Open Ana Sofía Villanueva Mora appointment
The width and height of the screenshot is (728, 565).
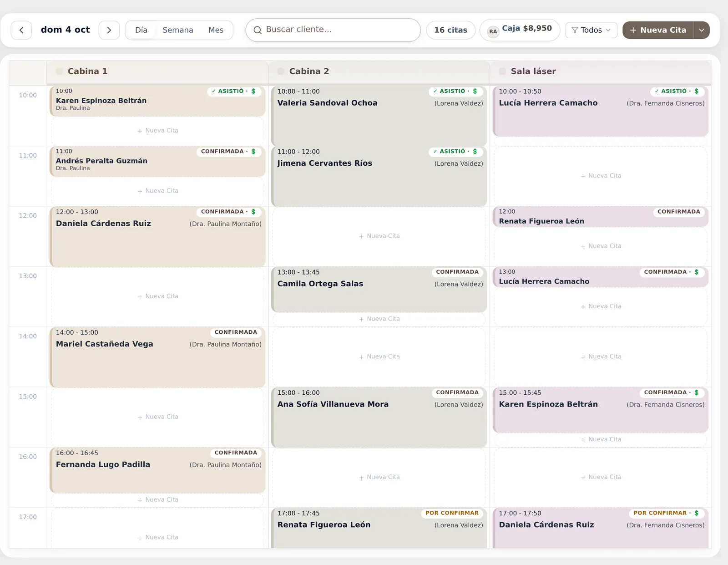tap(379, 417)
